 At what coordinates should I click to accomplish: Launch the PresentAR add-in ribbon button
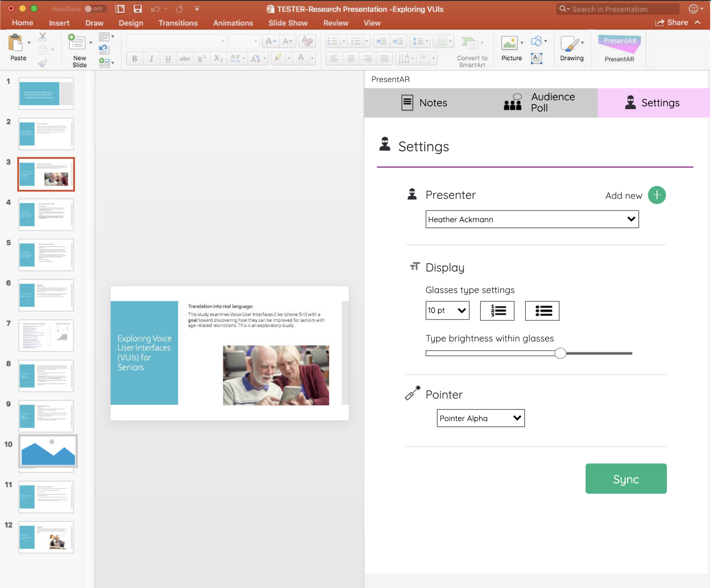pyautogui.click(x=619, y=48)
